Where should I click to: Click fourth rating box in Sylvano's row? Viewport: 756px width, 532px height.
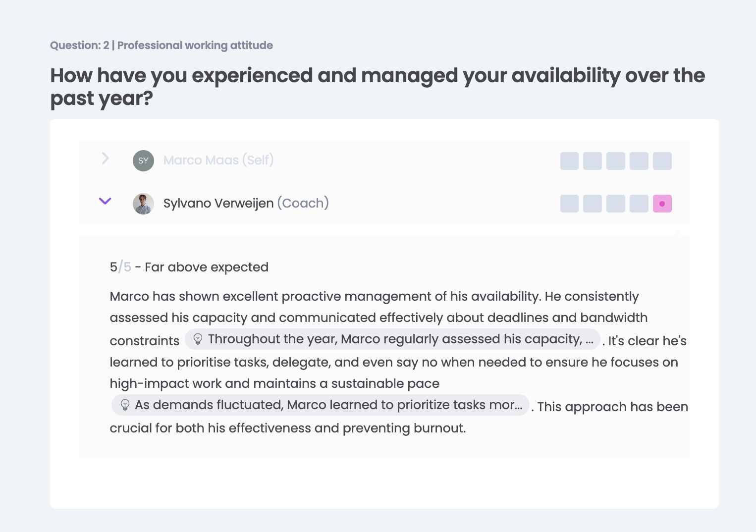(639, 204)
